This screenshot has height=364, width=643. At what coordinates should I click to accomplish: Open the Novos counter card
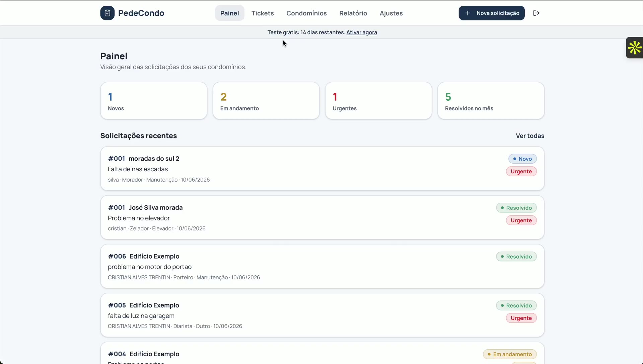tap(154, 101)
